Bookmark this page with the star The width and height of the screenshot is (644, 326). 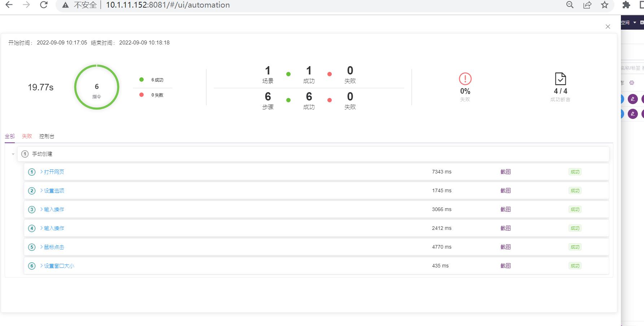605,5
